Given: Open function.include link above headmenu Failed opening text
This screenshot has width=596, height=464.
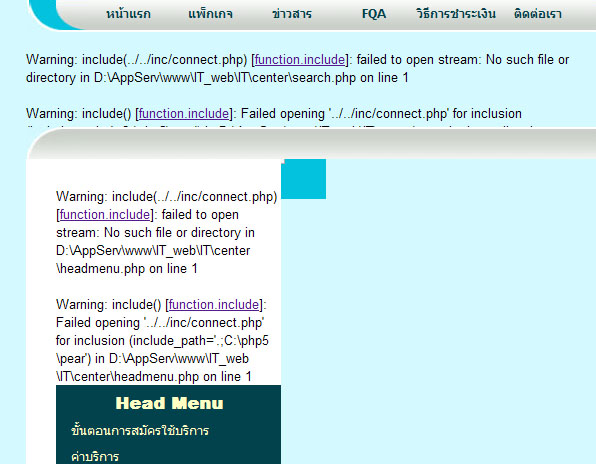Looking at the screenshot, I should click(214, 305).
